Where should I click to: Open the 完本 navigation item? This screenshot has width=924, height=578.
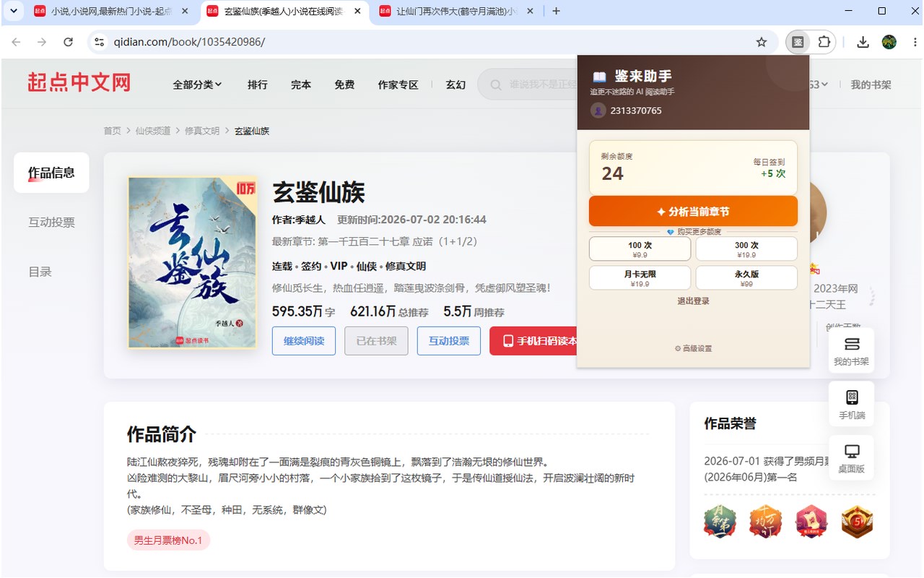(301, 85)
